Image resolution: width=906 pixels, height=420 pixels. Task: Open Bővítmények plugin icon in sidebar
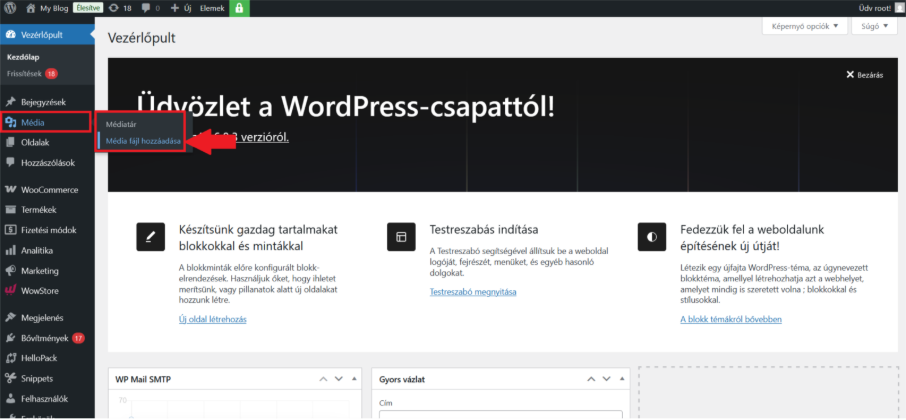click(x=10, y=338)
